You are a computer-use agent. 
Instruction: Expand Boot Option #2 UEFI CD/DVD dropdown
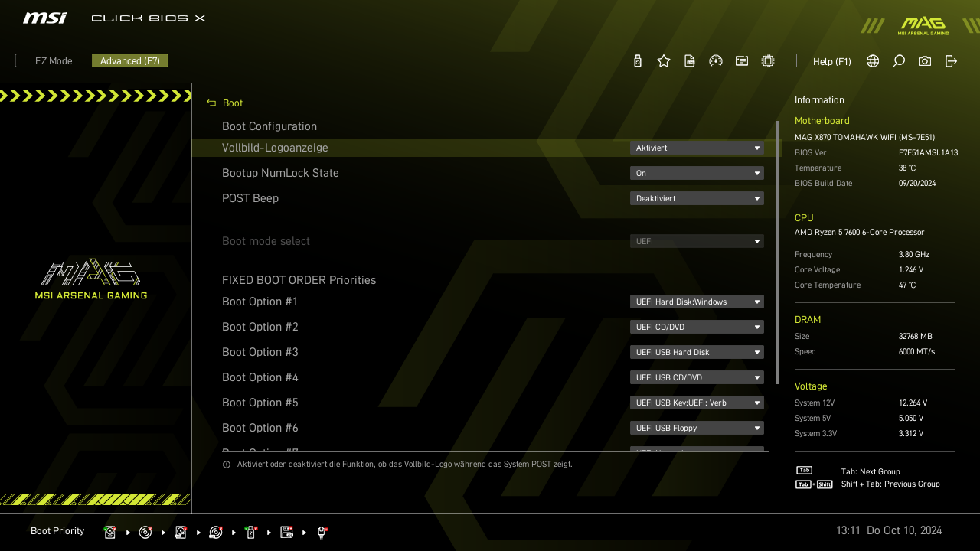click(x=697, y=327)
